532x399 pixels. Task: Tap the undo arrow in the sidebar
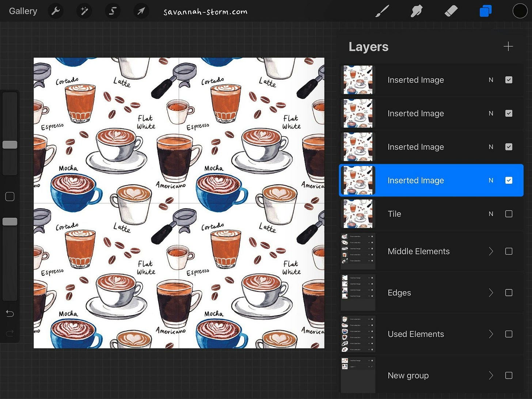point(10,313)
